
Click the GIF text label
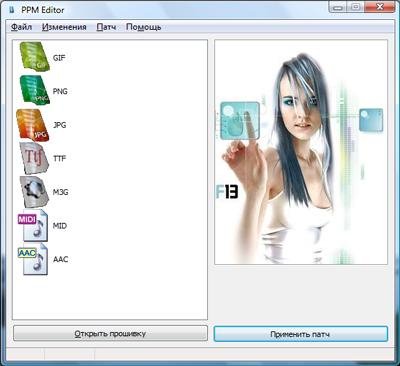tap(59, 58)
